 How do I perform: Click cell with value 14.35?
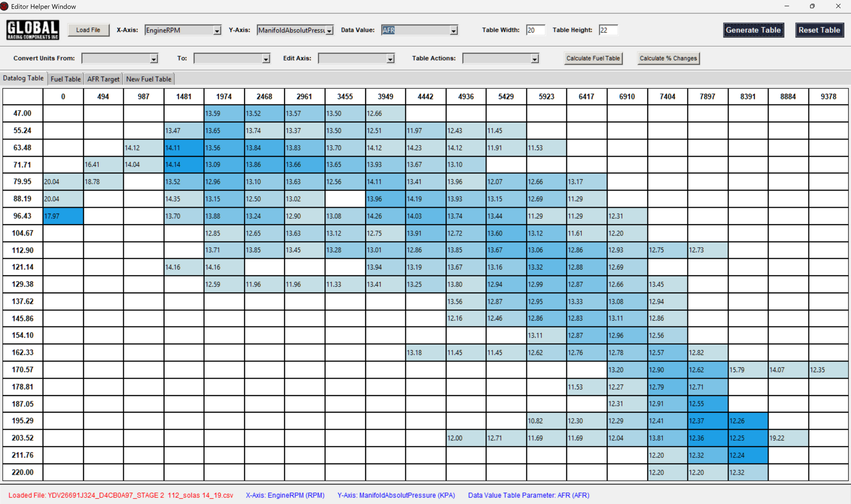(184, 199)
